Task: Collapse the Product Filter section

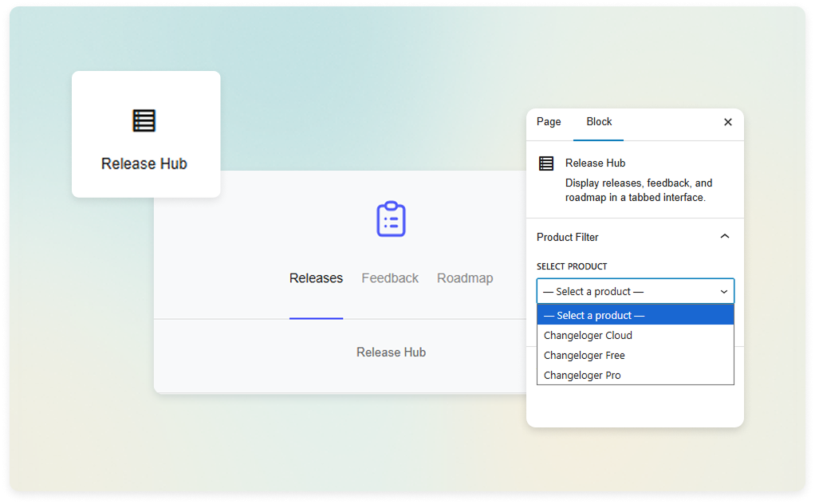Action: tap(724, 236)
